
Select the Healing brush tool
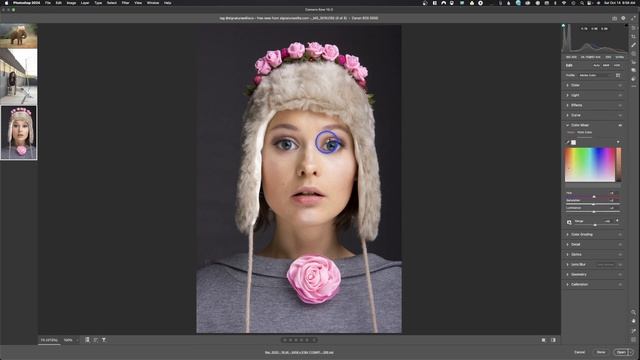click(x=633, y=45)
